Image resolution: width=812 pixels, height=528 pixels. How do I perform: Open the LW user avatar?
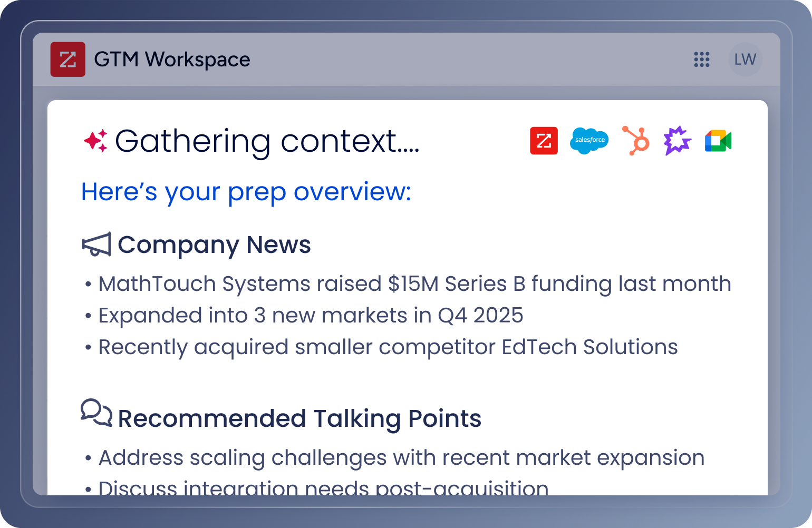pos(745,60)
